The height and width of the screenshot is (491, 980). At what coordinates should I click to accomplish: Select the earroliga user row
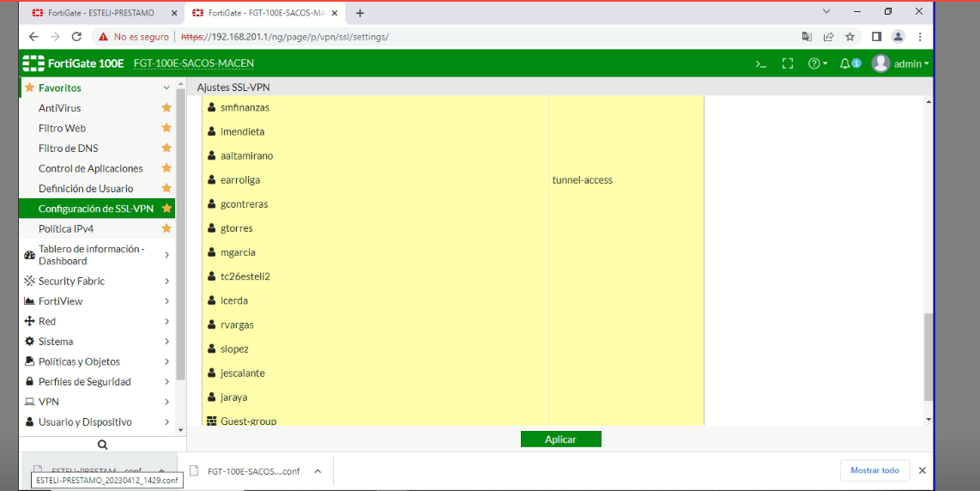pos(240,180)
